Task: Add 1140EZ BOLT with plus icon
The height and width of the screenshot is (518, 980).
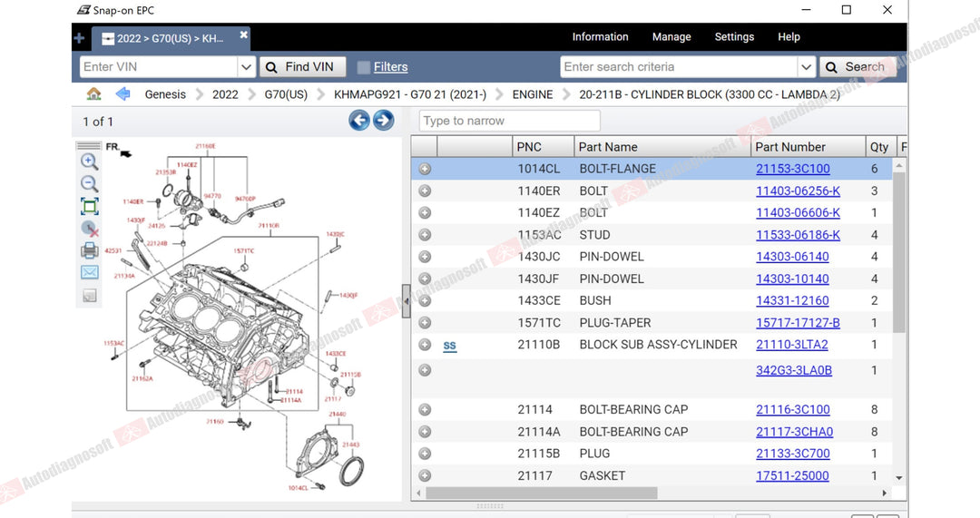Action: coord(425,212)
